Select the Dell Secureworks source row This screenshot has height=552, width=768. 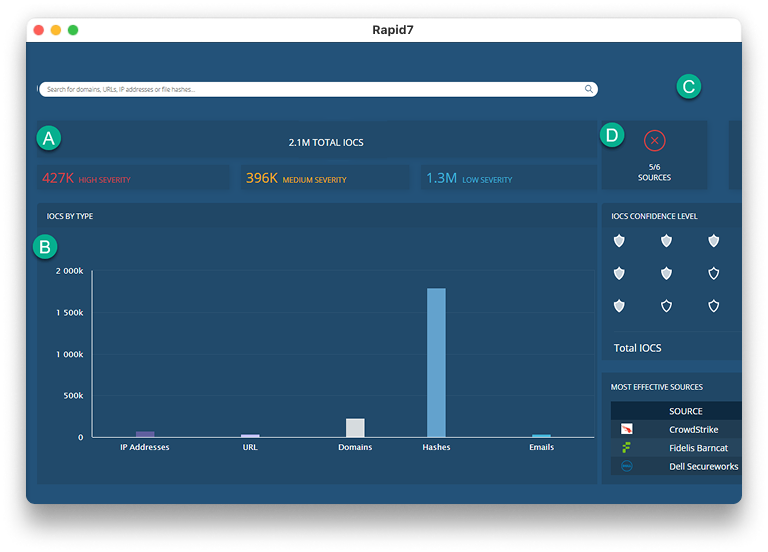coord(676,466)
